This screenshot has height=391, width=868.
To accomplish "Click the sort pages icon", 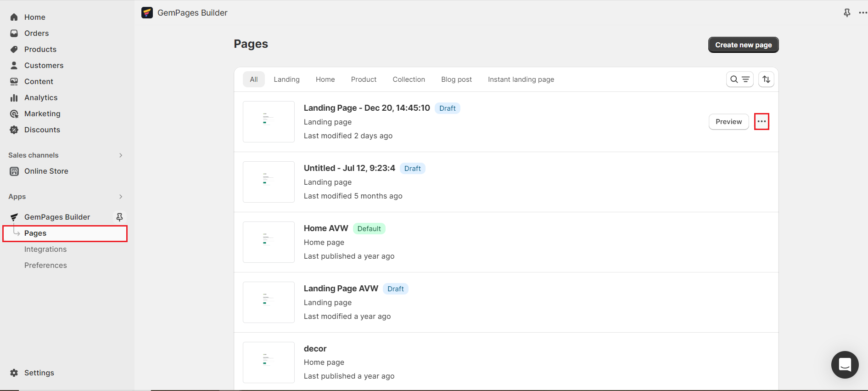I will [766, 79].
